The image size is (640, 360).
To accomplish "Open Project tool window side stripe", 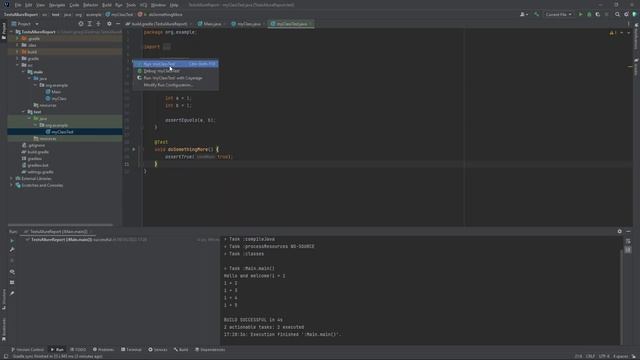I will 4,31.
